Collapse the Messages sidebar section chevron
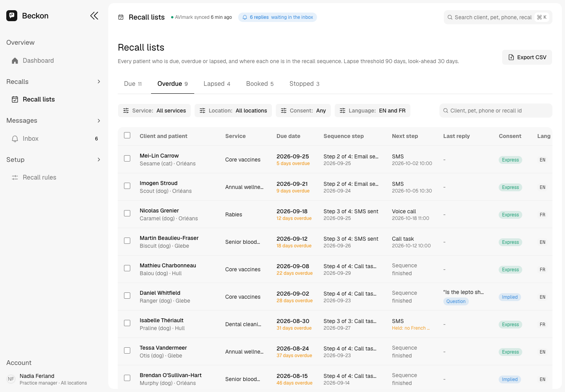This screenshot has height=392, width=565. (x=99, y=121)
